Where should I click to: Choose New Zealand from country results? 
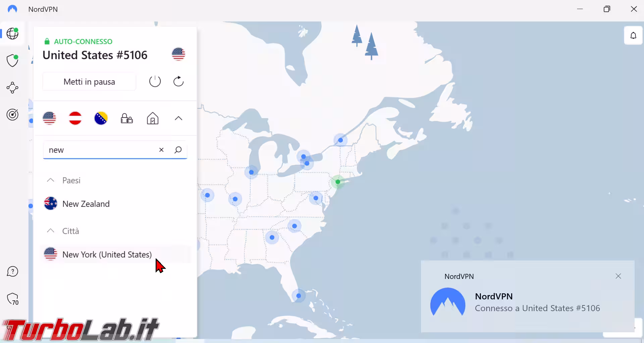86,204
